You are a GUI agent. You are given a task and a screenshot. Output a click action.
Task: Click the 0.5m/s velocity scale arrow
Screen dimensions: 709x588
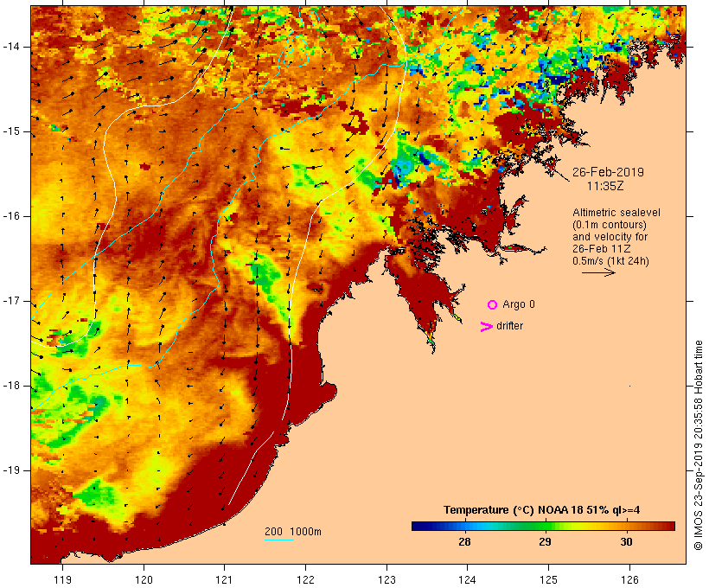(598, 272)
